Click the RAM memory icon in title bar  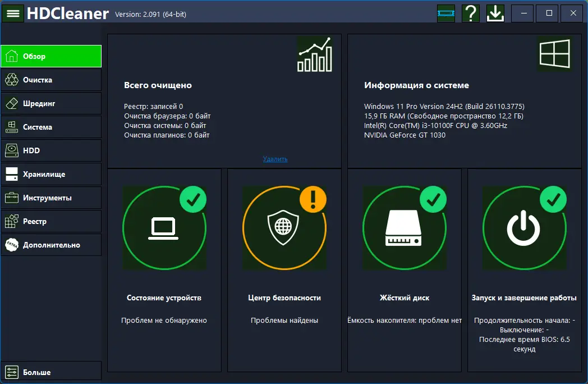446,13
